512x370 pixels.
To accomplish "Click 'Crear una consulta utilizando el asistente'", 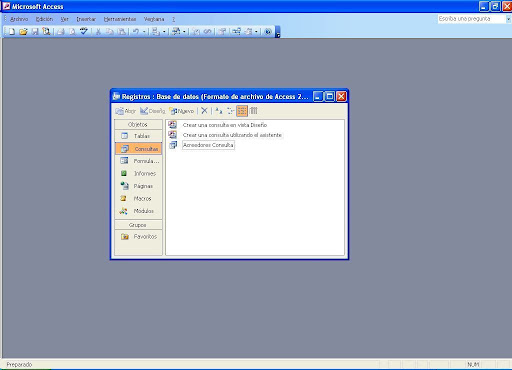I will coord(232,135).
